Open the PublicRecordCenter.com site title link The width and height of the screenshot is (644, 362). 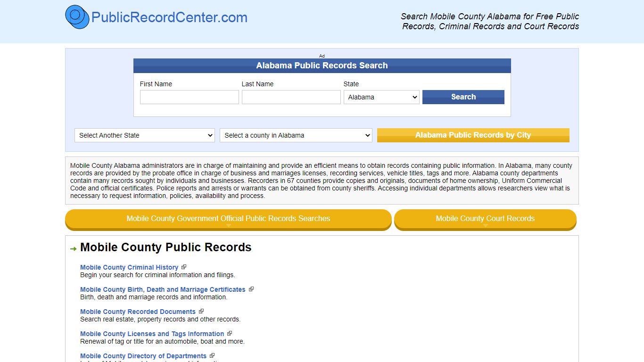[169, 17]
